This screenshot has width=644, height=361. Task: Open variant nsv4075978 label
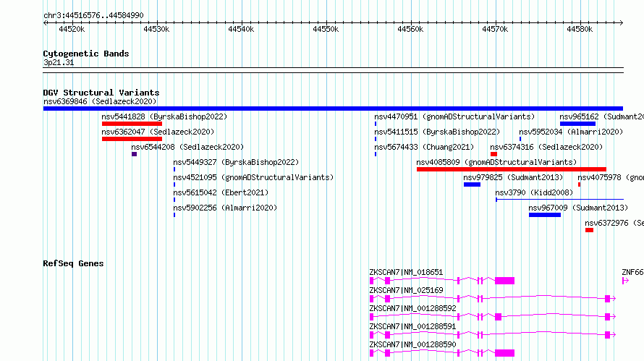610,177
